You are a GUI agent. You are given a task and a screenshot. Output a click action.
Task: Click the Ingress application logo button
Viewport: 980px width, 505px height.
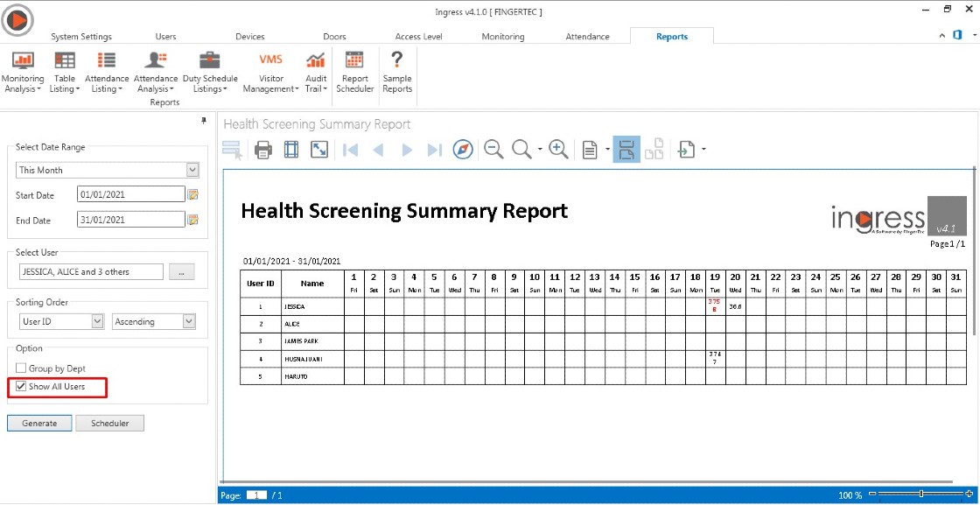point(17,21)
